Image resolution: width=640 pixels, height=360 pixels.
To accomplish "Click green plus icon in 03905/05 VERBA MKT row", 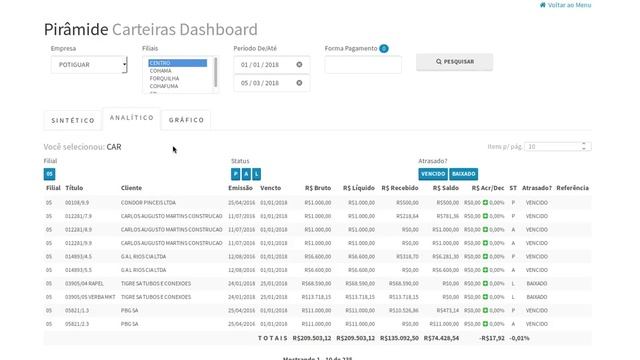I will (485, 297).
